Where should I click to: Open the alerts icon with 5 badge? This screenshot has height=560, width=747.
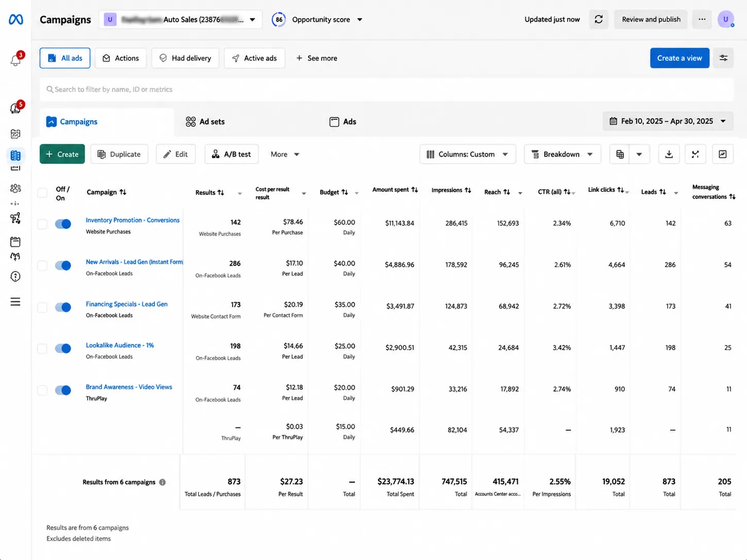15,108
